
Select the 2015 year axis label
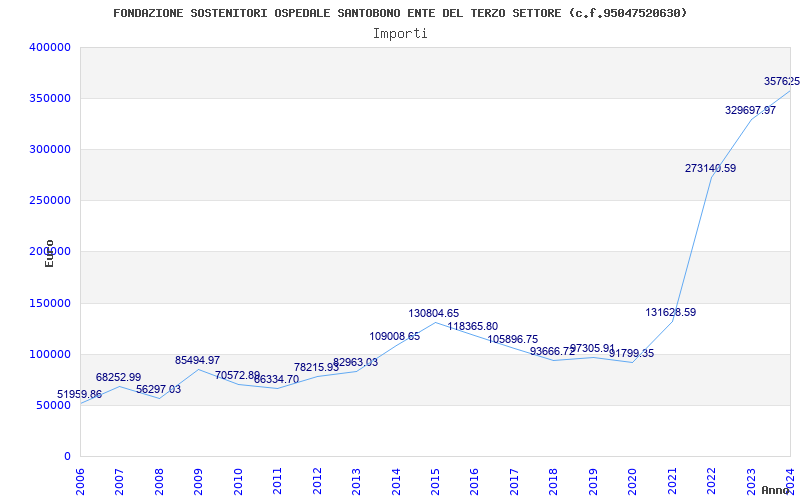pyautogui.click(x=435, y=479)
